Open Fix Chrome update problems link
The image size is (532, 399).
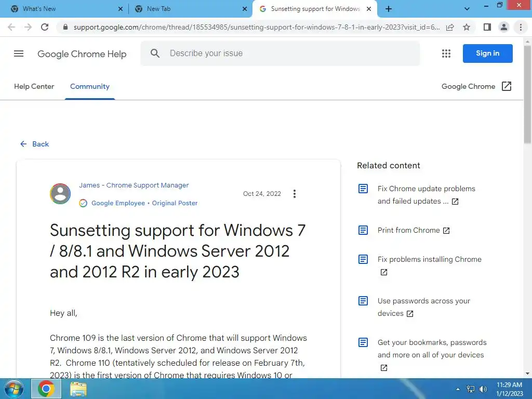coord(427,195)
